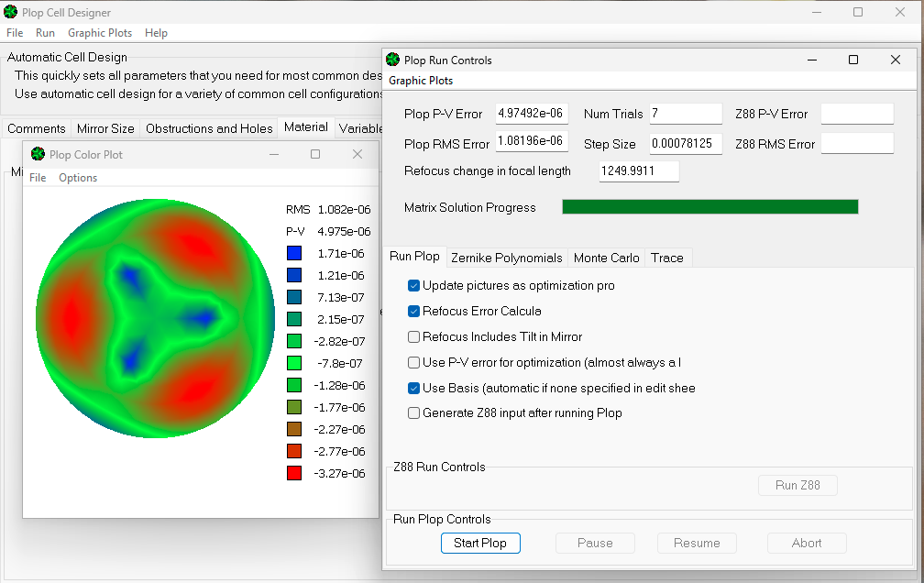Click the blue 1.71e-06 legend swatch
The height and width of the screenshot is (583, 924).
click(293, 253)
